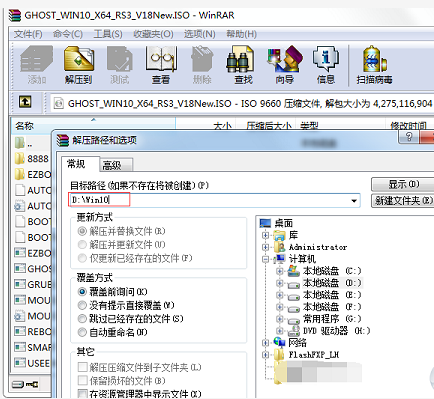Switch to the 常规 (General) tab
Viewport: 434px width, 399px height.
click(80, 164)
